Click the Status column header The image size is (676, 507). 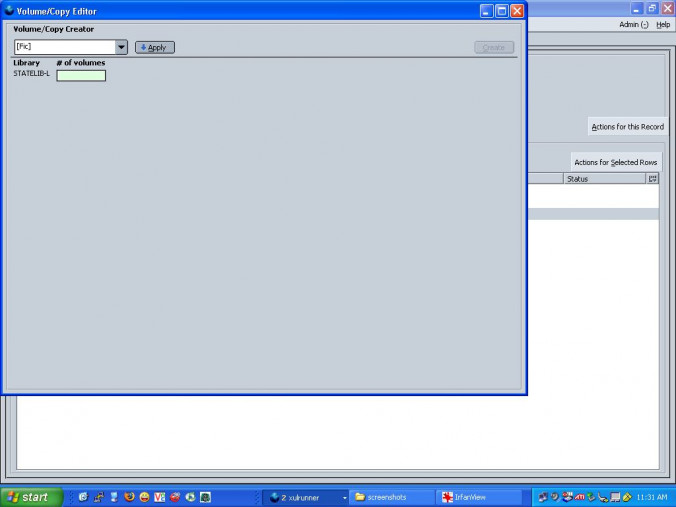click(x=605, y=178)
